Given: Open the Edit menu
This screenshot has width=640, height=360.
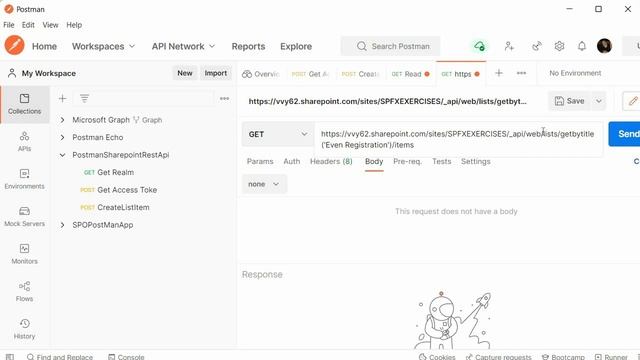Looking at the screenshot, I should [28, 25].
